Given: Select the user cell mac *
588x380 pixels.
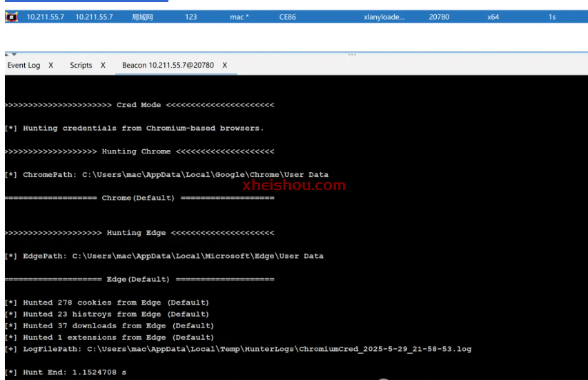Looking at the screenshot, I should point(239,17).
